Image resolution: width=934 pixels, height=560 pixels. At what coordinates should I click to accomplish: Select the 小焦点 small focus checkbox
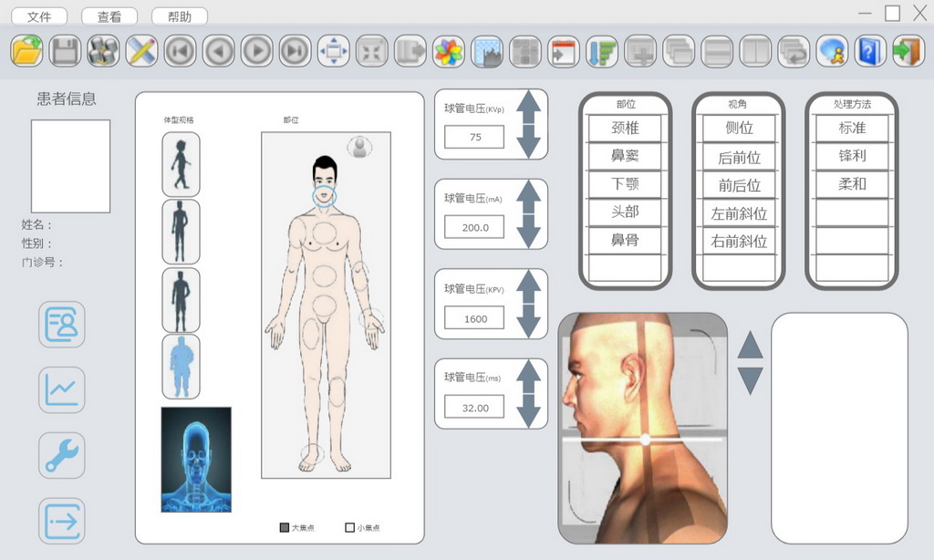[349, 527]
